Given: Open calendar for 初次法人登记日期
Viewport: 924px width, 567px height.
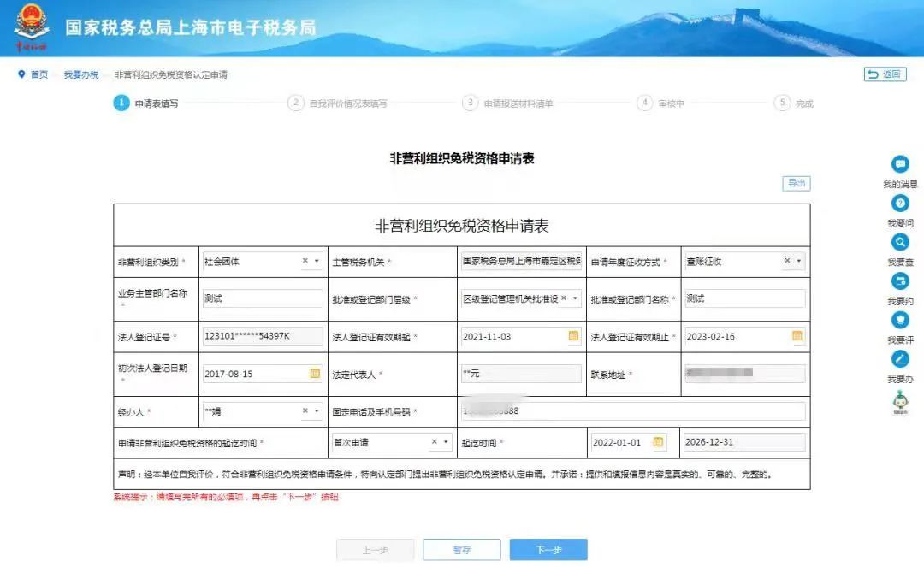Looking at the screenshot, I should pos(315,373).
